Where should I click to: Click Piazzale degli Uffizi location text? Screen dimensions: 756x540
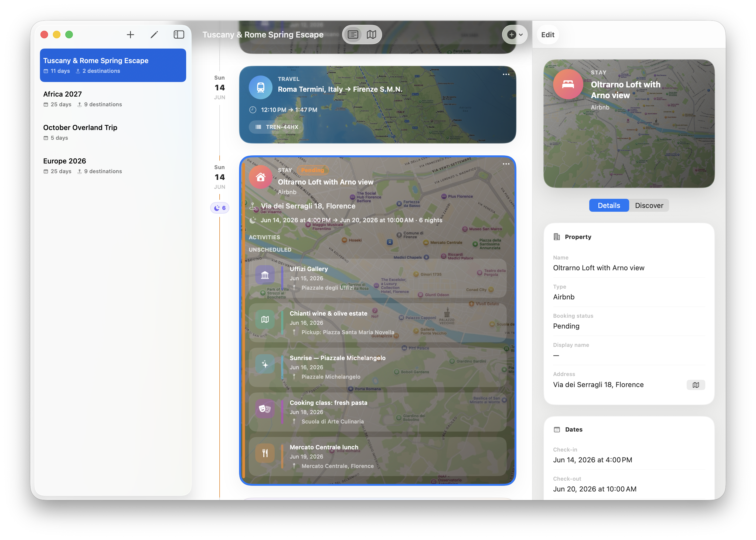click(328, 288)
